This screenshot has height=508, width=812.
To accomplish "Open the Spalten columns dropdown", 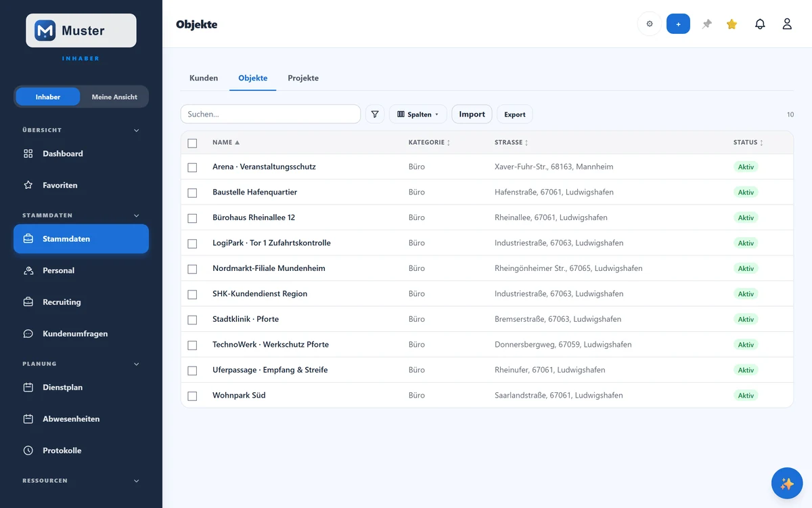I will (x=418, y=114).
